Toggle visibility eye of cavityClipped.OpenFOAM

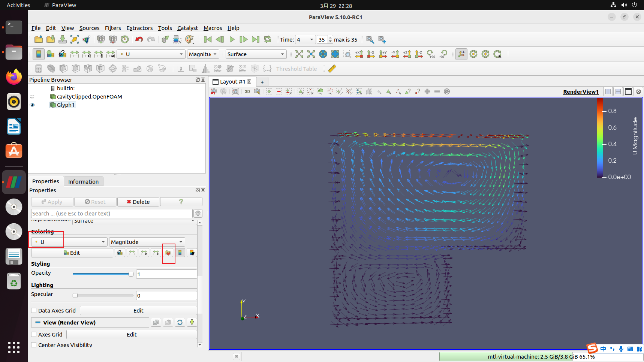(32, 97)
